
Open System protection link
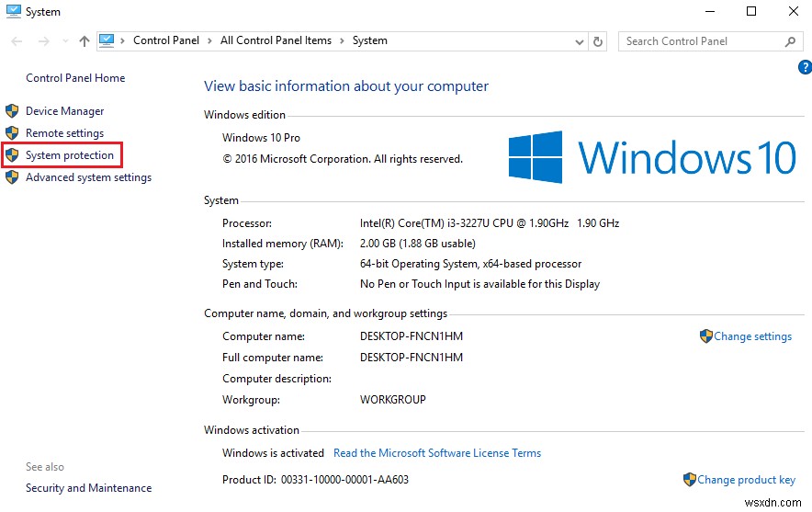[70, 155]
